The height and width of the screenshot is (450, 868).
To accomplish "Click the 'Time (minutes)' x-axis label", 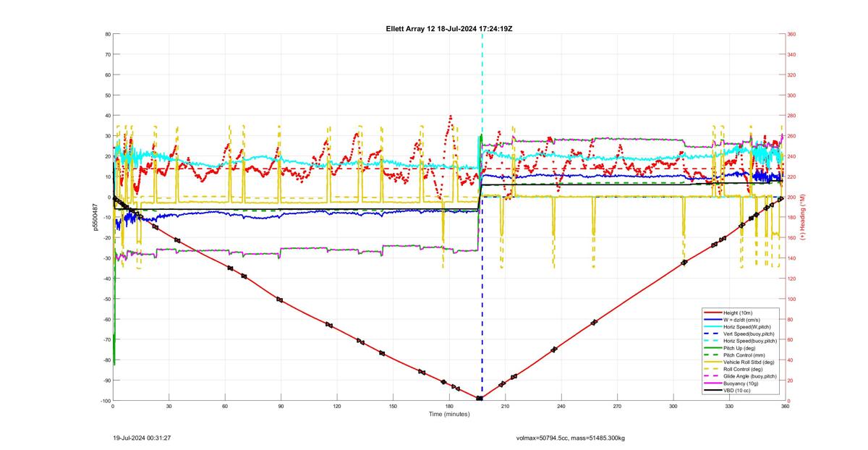I will [448, 415].
